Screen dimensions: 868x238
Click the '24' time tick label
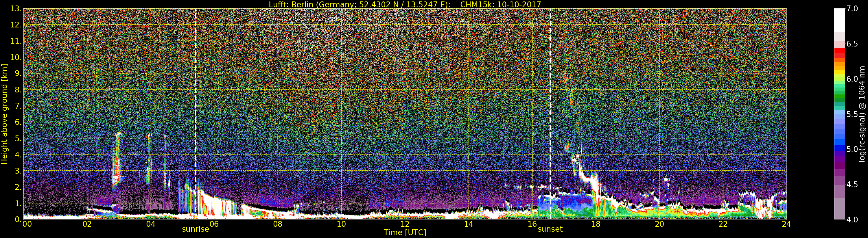[x=786, y=224]
